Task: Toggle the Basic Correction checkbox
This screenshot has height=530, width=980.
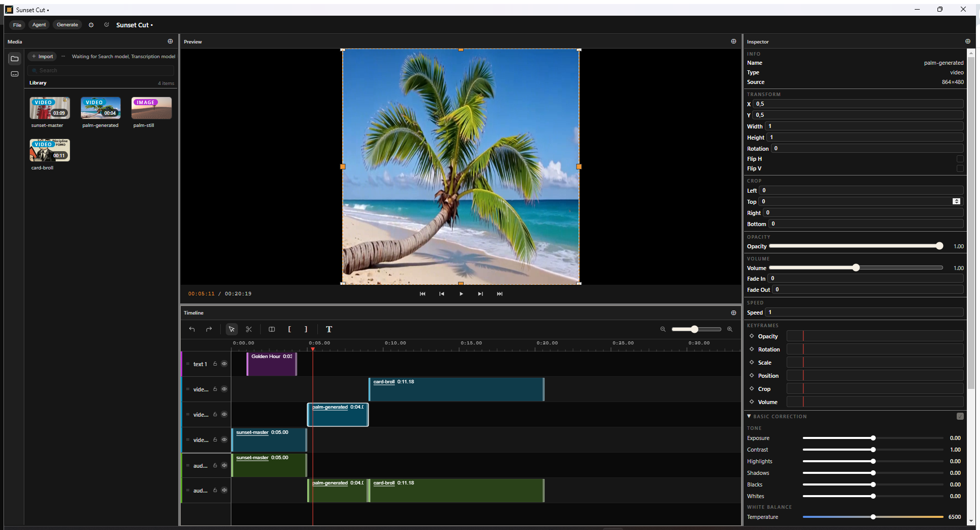Action: coord(960,416)
